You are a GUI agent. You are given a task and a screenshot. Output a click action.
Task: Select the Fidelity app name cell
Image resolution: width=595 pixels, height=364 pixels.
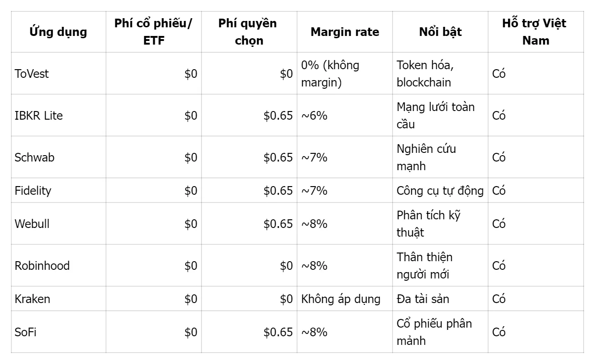coord(33,190)
